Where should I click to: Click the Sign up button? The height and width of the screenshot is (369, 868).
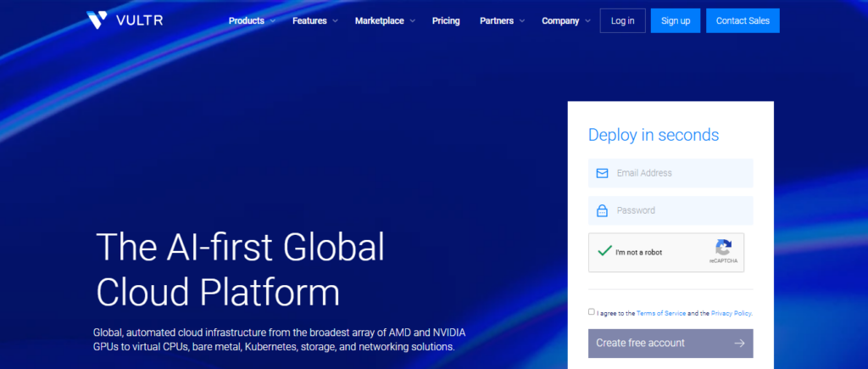(x=676, y=21)
